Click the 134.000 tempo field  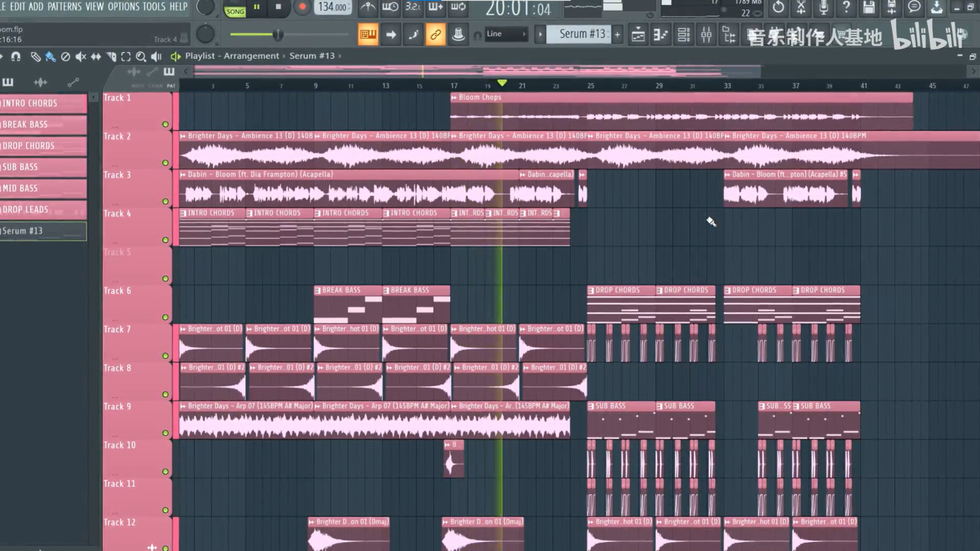click(x=332, y=7)
